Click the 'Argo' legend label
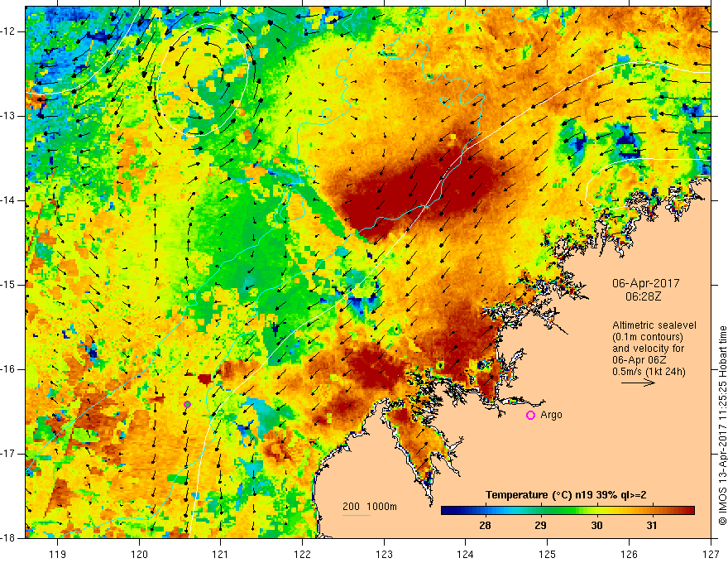This screenshot has width=728, height=563. click(x=551, y=415)
